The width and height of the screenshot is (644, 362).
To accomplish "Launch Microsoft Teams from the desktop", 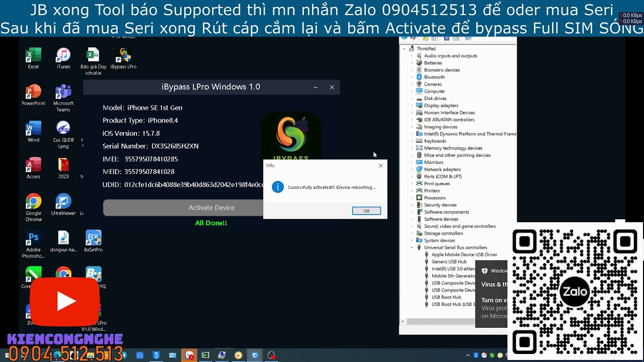I will (x=63, y=98).
